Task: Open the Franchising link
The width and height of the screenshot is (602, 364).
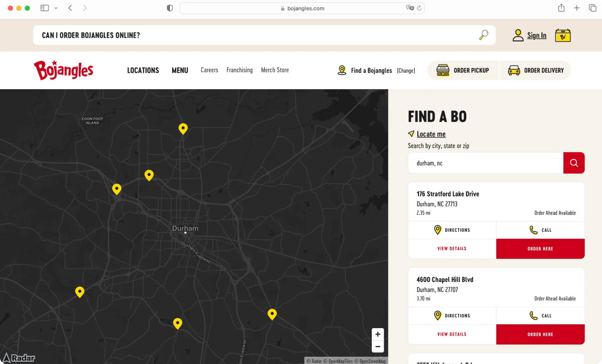Action: pos(239,70)
